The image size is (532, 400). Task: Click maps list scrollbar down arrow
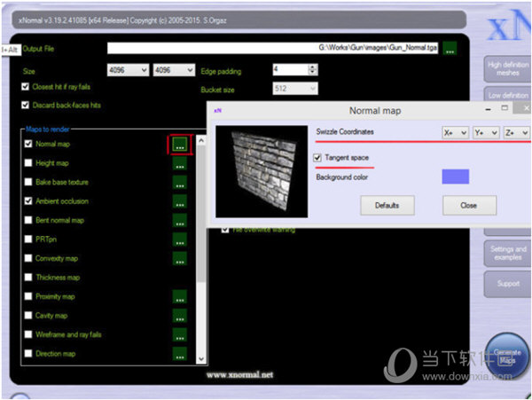[201, 359]
